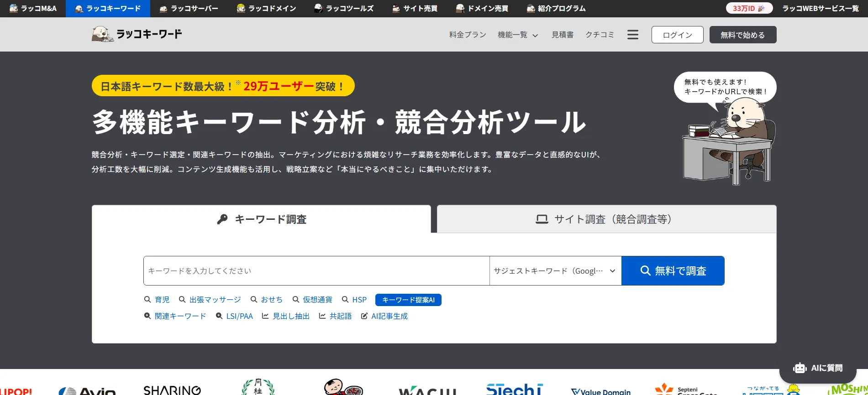Open ラッコサーバー service link

[189, 8]
